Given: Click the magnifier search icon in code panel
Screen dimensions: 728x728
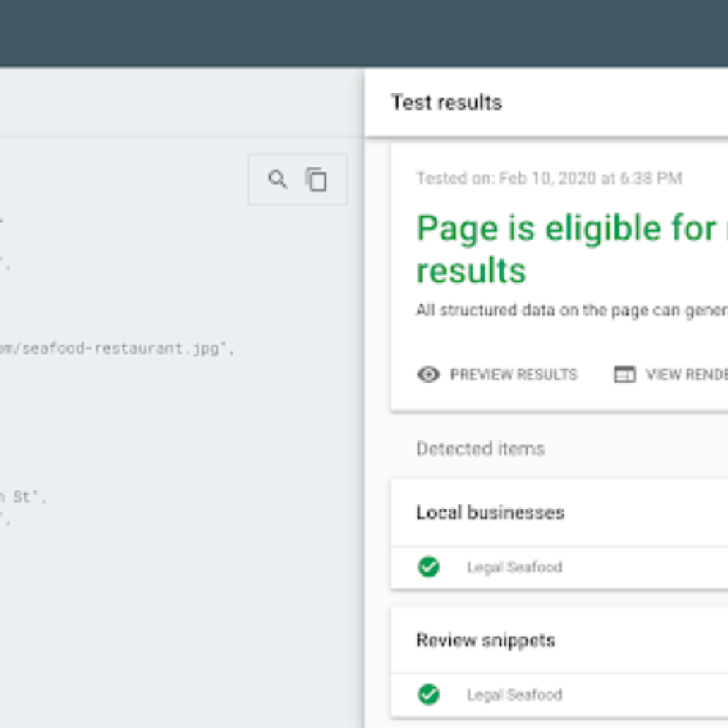Looking at the screenshot, I should point(277,179).
